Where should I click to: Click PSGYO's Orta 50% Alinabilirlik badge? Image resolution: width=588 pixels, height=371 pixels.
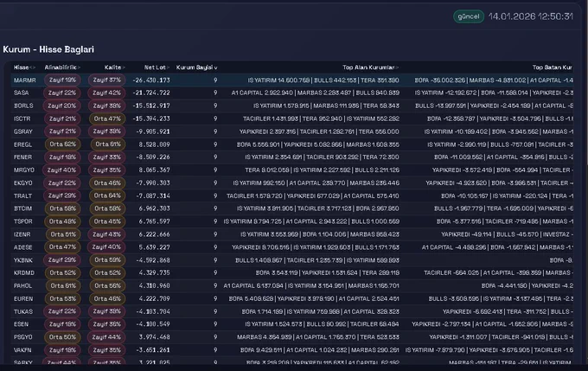[x=62, y=337]
